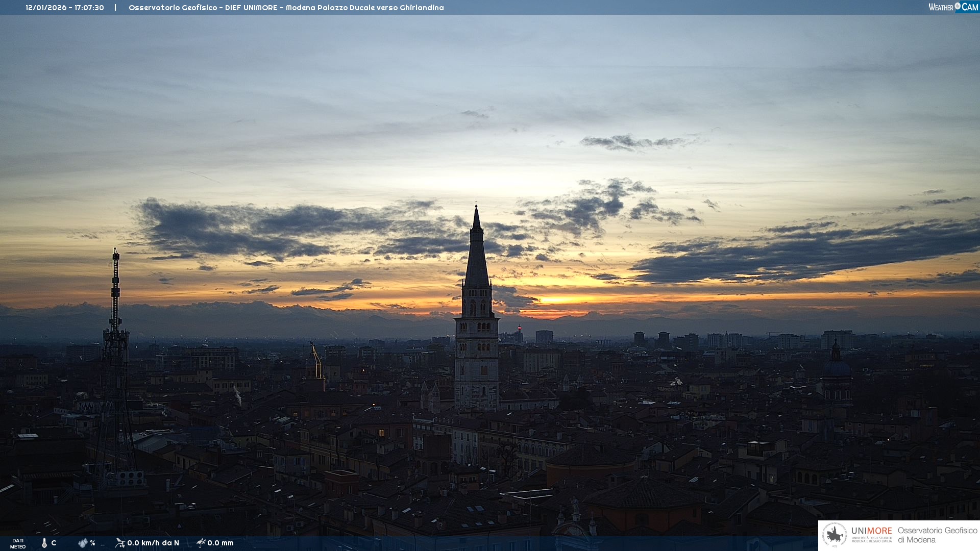Viewport: 980px width, 551px height.
Task: Click the DATI METEO label
Action: tap(18, 543)
